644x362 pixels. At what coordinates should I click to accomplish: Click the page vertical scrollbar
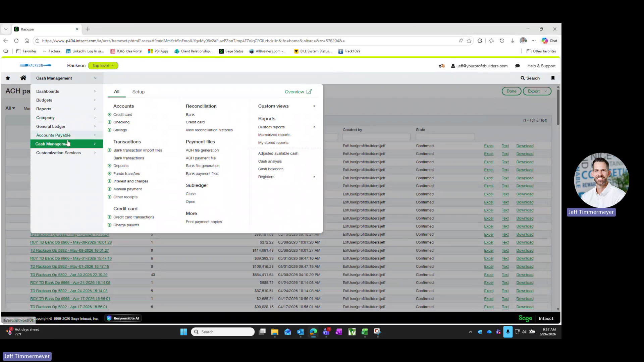click(x=558, y=107)
